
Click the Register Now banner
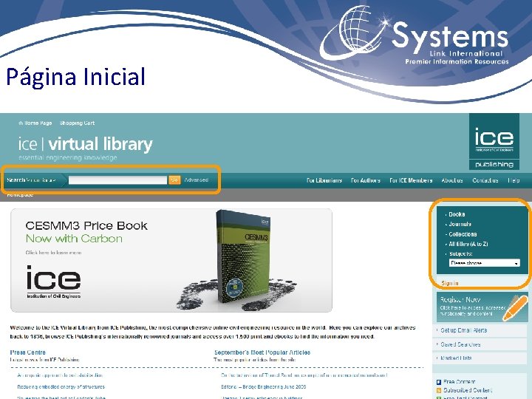[x=482, y=307]
